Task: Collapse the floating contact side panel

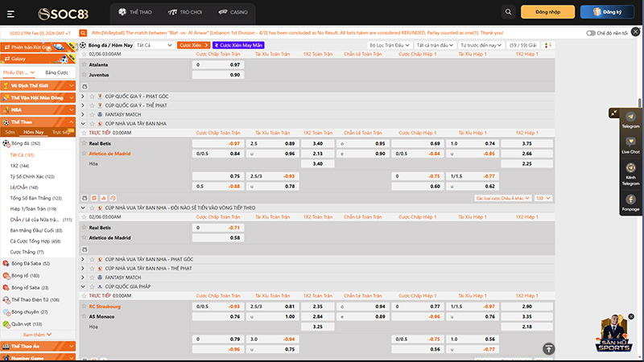Action: point(614,113)
